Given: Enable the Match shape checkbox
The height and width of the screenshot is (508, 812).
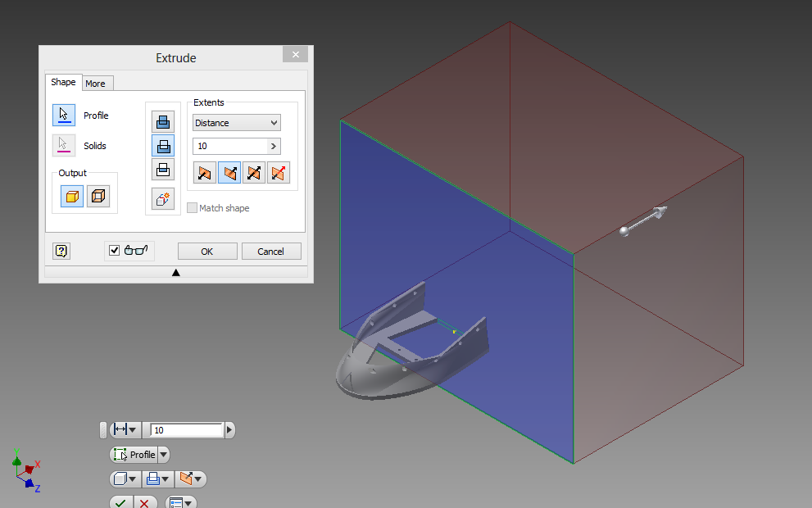Looking at the screenshot, I should 192,207.
